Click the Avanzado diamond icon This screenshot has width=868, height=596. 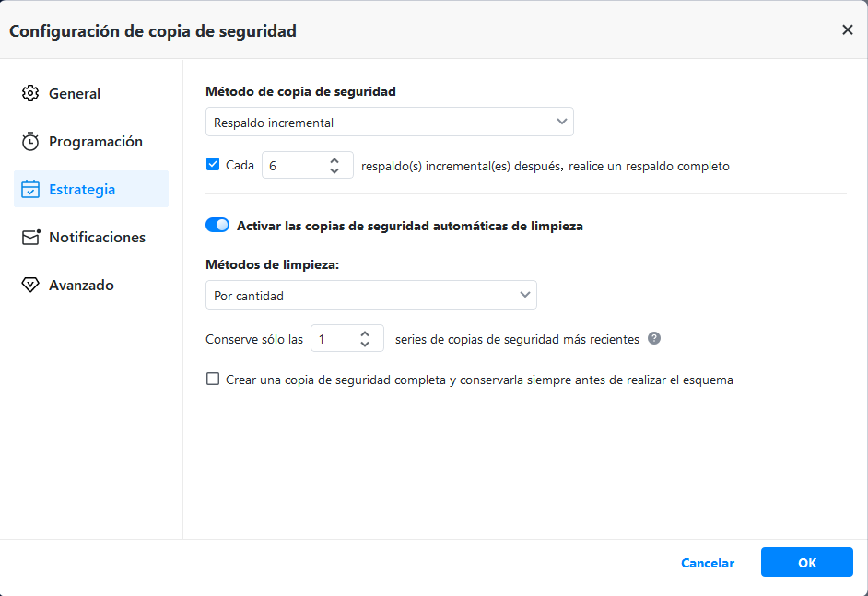click(x=30, y=286)
